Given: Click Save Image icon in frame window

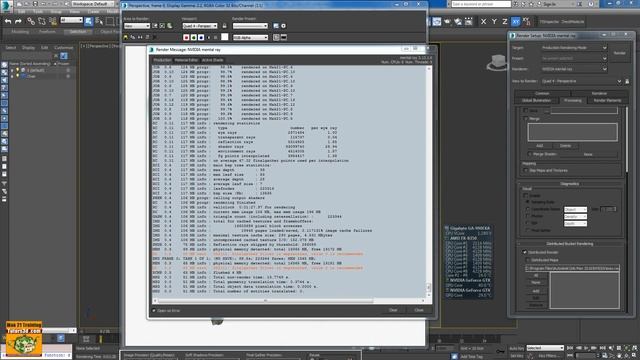Looking at the screenshot, I should (125, 37).
